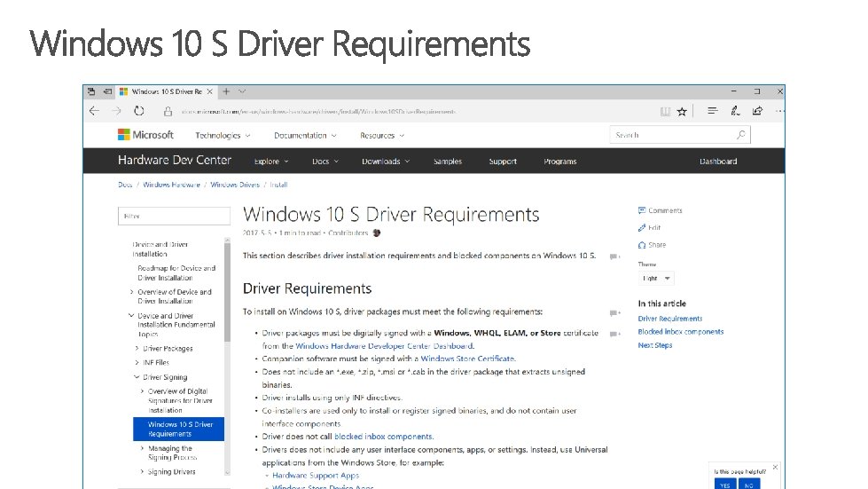868x489 pixels.
Task: Click feedback icon beside intro paragraph
Action: click(614, 256)
